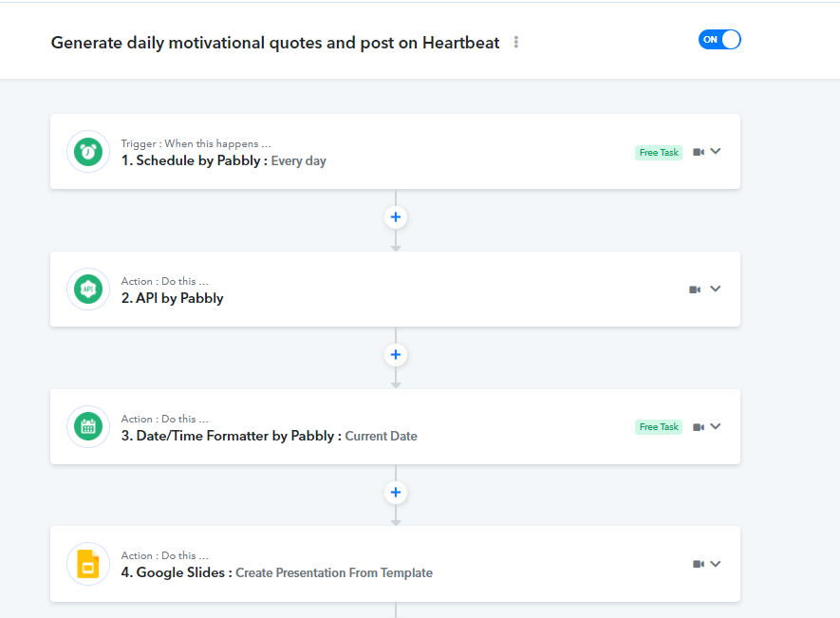The image size is (840, 618).
Task: Open video tutorial icon for Google Slides step
Action: pos(698,564)
